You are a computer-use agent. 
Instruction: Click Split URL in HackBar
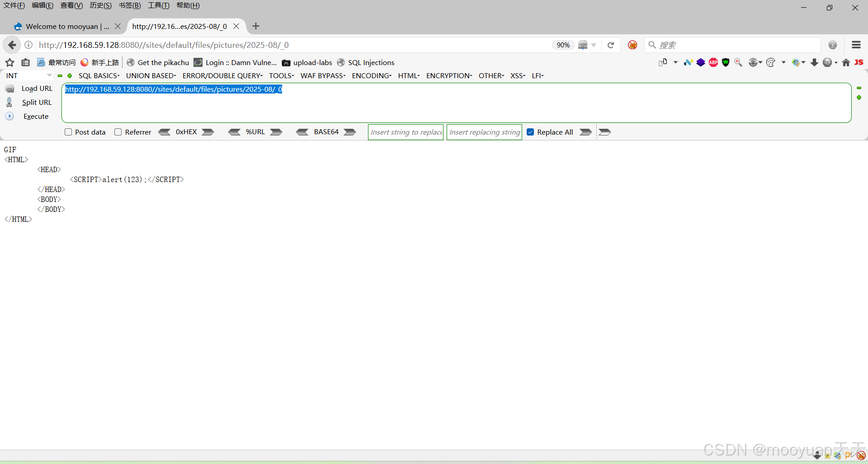[x=37, y=103]
